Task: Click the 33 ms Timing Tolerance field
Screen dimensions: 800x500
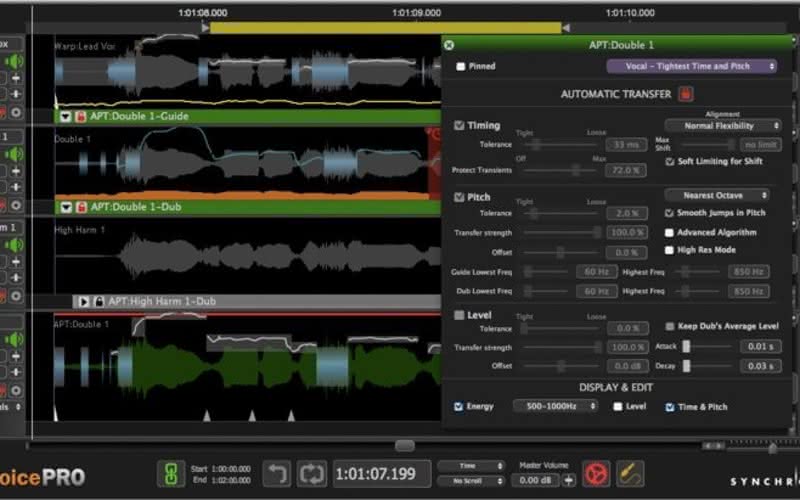Action: tap(626, 145)
